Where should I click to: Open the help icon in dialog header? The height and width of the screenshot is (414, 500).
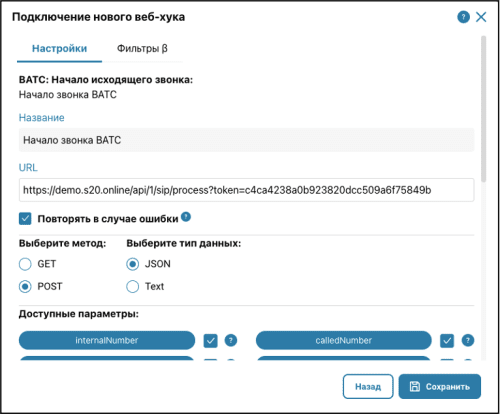point(463,17)
